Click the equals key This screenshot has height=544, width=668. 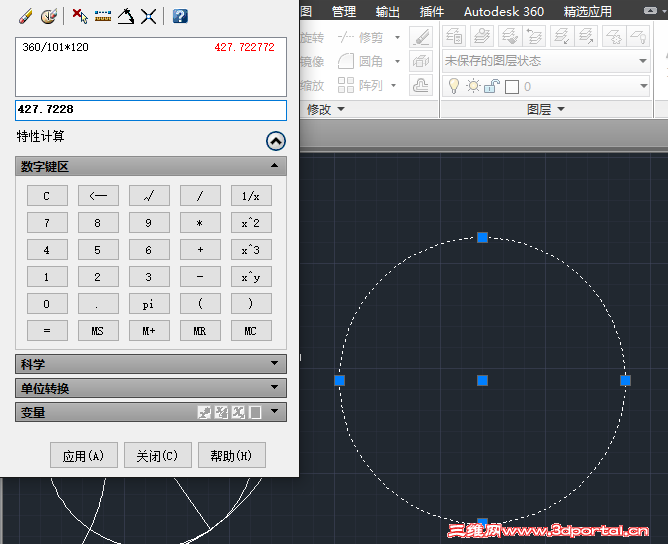(x=47, y=331)
